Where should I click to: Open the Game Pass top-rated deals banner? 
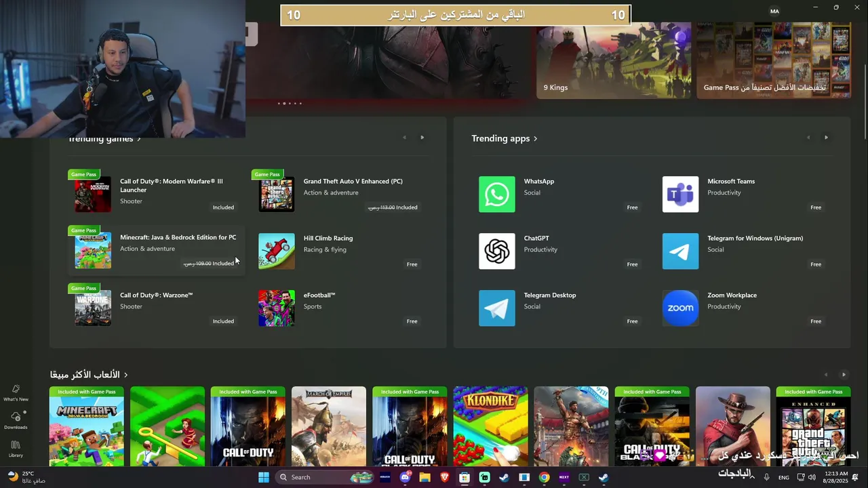click(x=774, y=60)
